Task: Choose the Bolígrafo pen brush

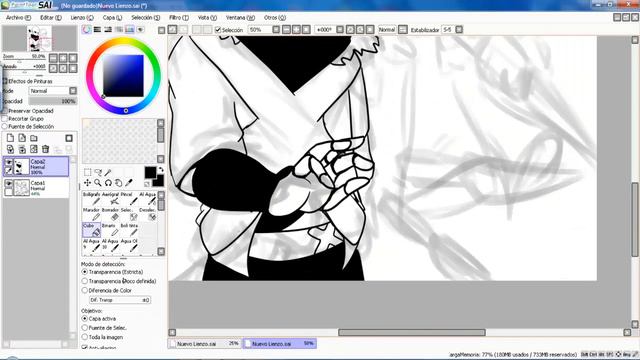Action: pos(91,199)
